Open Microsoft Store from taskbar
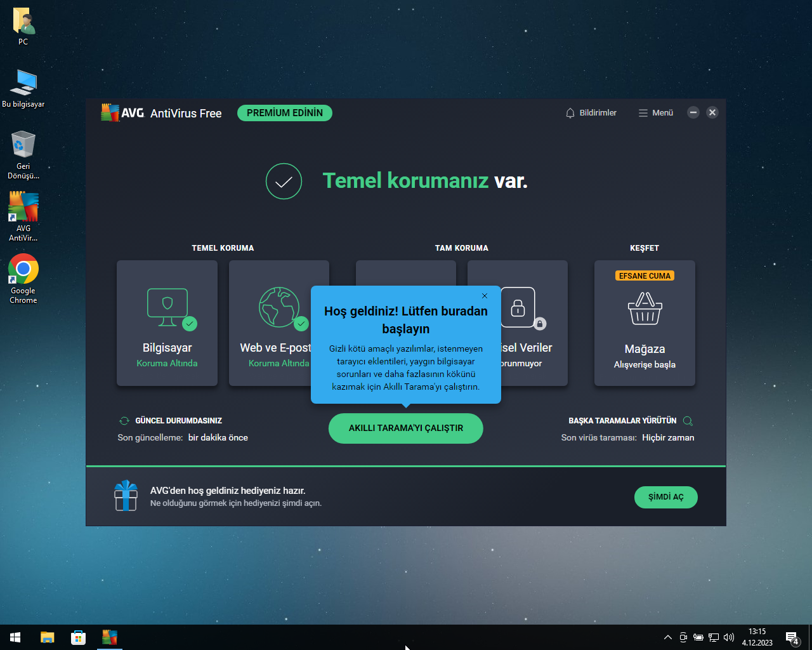 (78, 637)
